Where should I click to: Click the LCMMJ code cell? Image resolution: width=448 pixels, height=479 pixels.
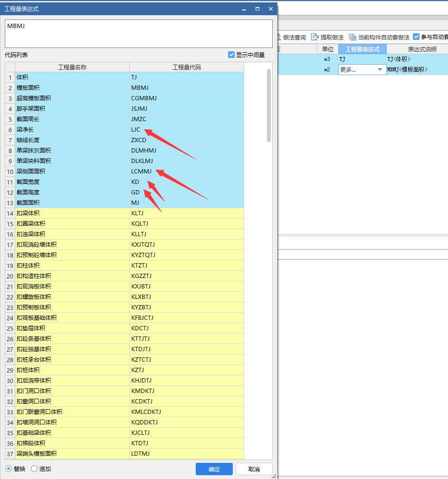pos(187,172)
